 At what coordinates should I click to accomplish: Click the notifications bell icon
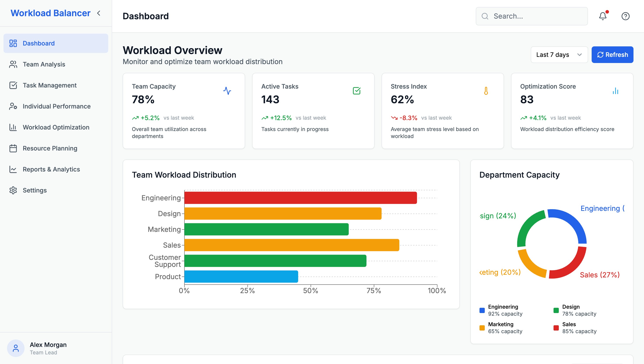603,16
